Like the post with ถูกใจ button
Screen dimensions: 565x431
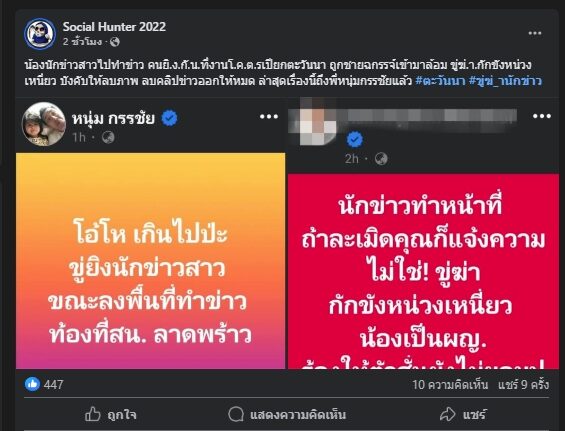click(111, 414)
